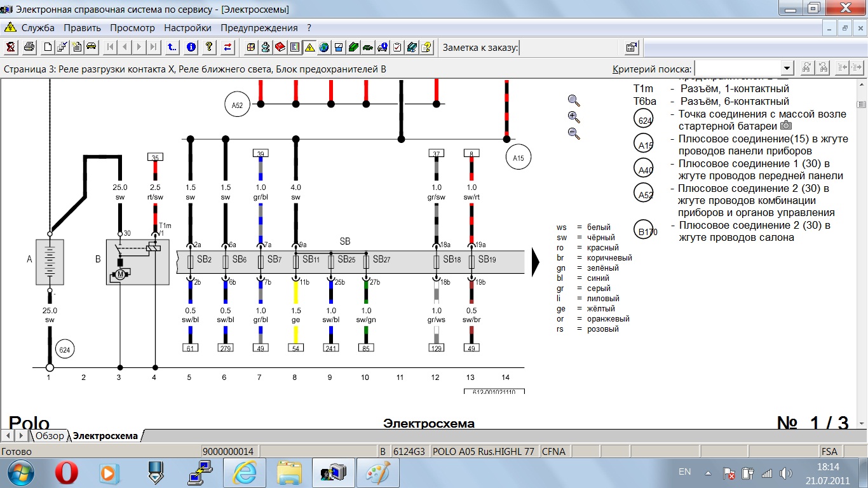This screenshot has width=868, height=488.
Task: Select the active electrical warning triangle icon
Action: point(309,47)
